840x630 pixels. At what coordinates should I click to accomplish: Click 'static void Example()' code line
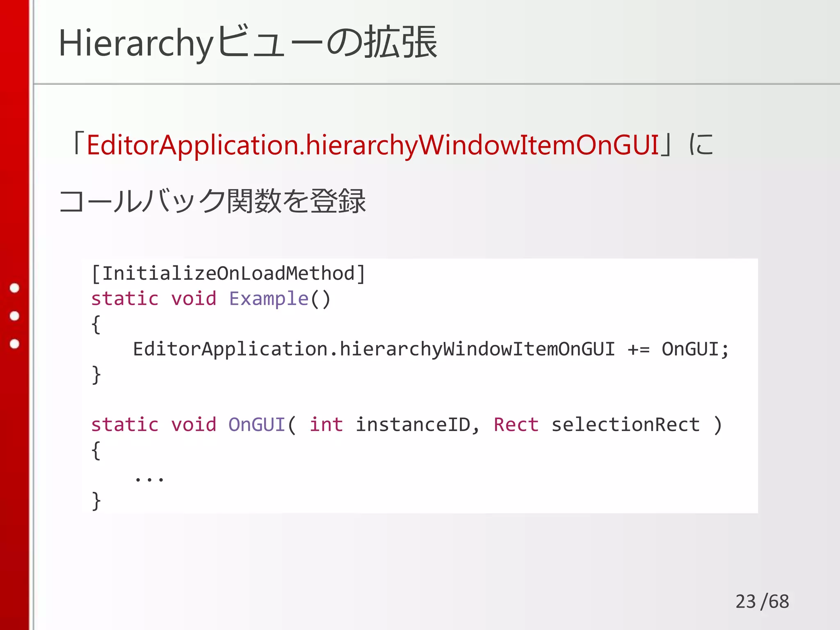click(211, 299)
